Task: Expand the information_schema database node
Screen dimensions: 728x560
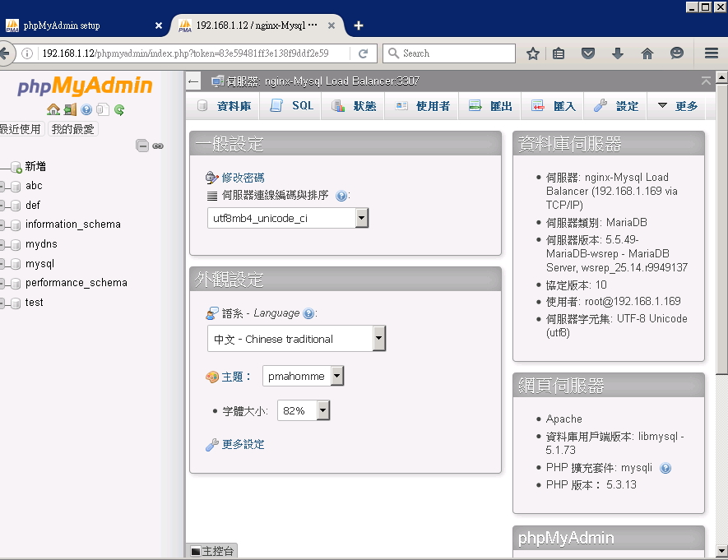Action: (2, 225)
